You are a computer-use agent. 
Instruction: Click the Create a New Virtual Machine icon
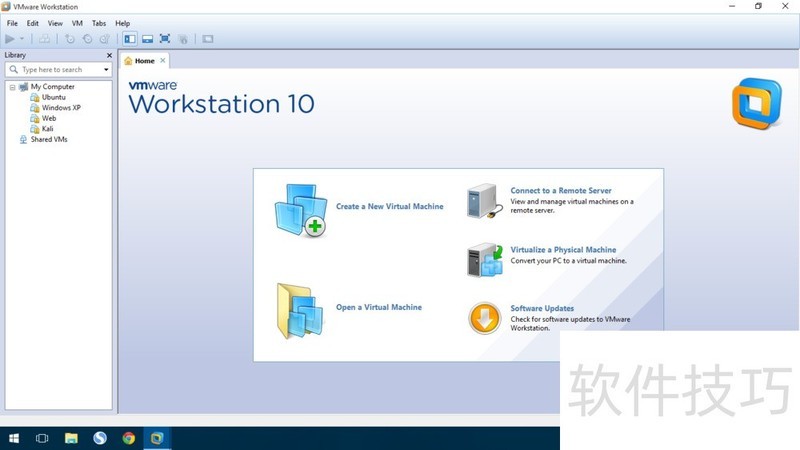300,209
